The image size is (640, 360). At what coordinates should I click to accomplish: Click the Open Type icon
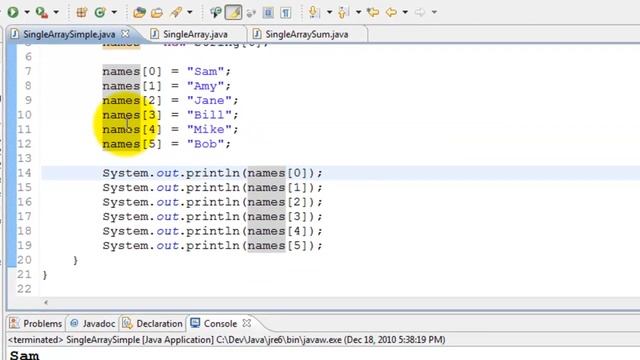(x=139, y=12)
